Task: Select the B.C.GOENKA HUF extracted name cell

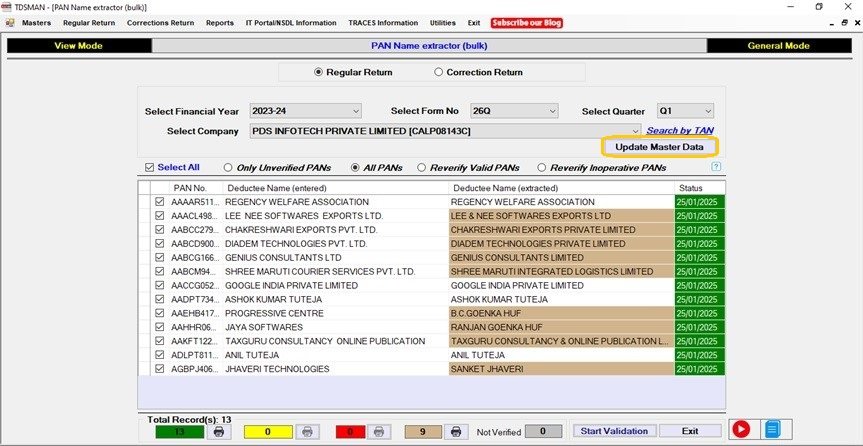Action: click(x=561, y=313)
